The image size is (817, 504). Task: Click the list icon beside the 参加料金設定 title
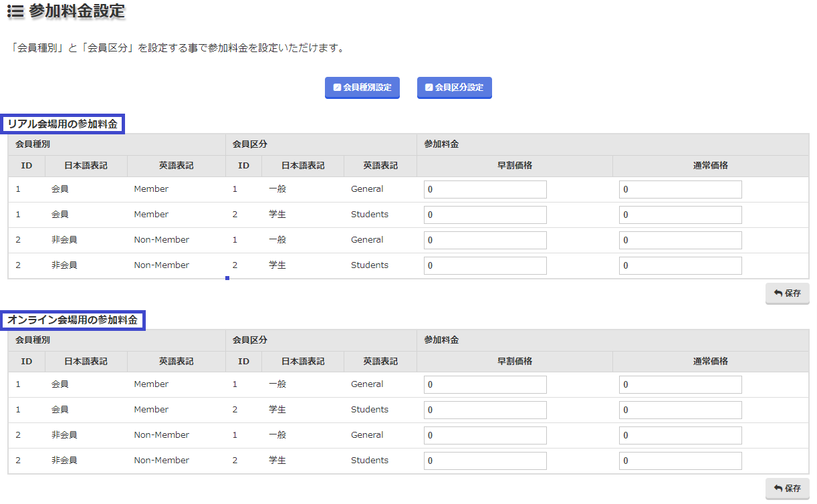pos(15,11)
